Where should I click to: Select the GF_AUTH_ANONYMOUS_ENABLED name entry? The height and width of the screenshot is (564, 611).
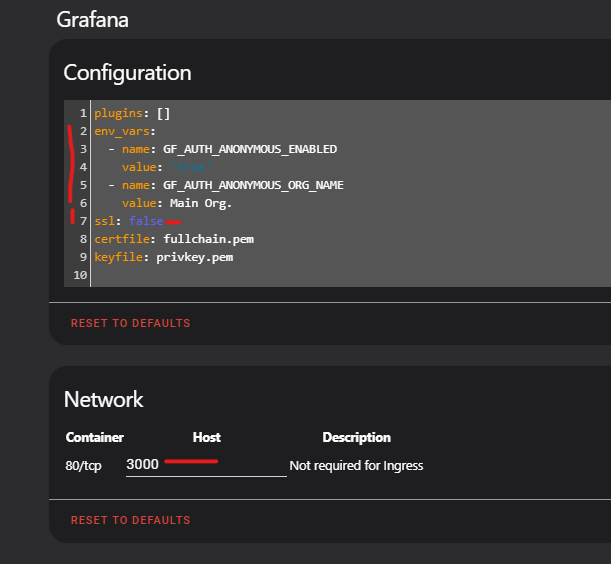pos(243,149)
